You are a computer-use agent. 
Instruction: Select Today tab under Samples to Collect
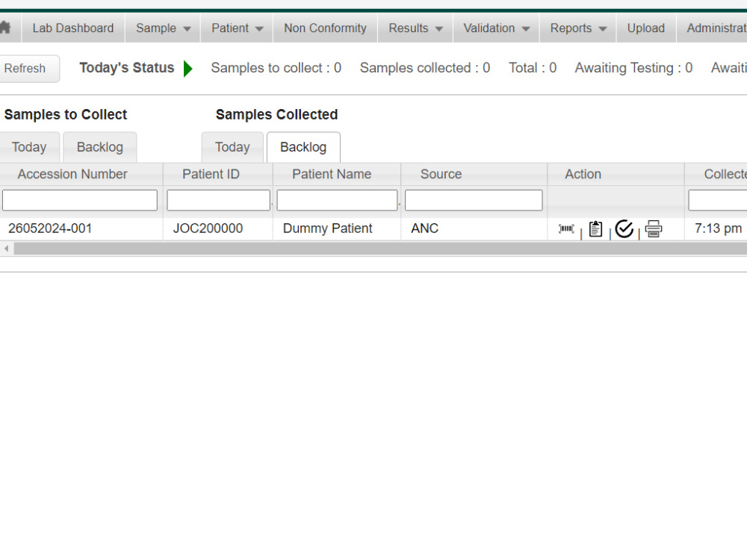[x=29, y=147]
